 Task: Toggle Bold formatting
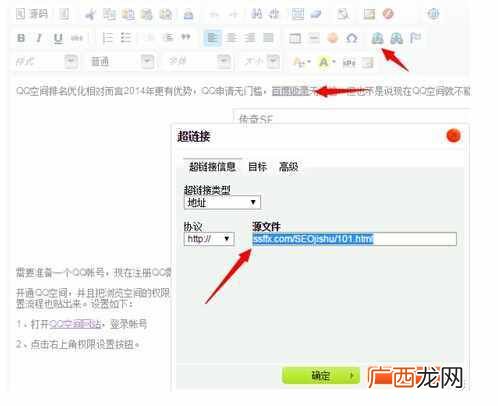pyautogui.click(x=21, y=38)
